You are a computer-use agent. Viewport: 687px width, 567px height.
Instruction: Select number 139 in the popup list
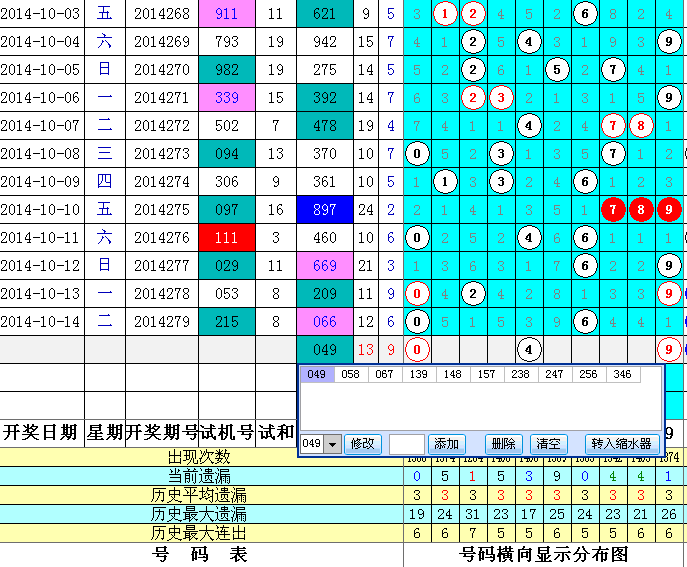(416, 374)
